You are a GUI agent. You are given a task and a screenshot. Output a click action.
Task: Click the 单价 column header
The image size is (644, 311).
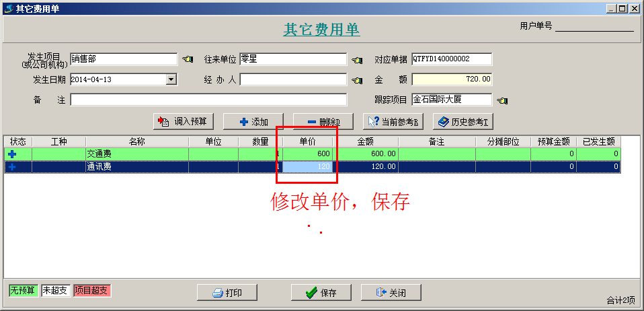pos(307,141)
